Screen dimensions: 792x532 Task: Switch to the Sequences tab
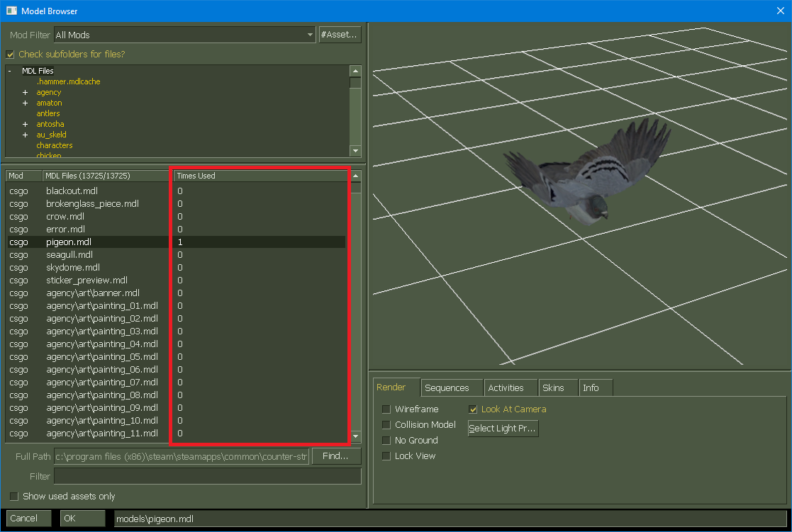(x=452, y=387)
